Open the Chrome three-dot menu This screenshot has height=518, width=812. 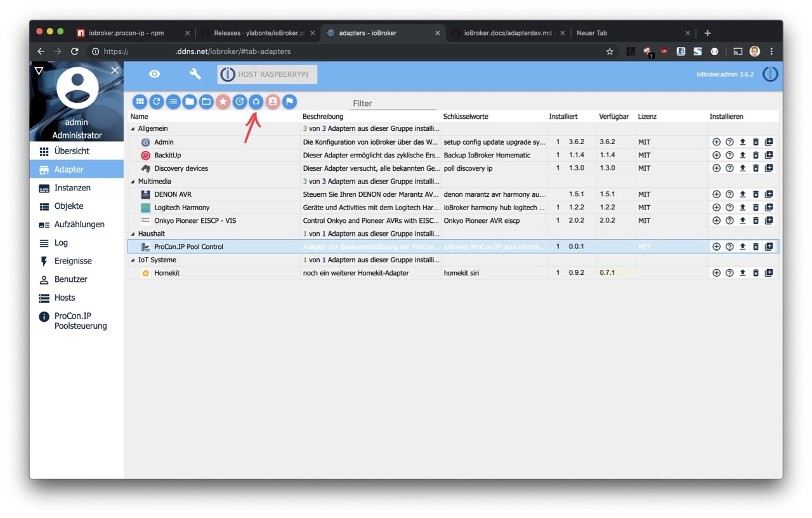coord(771,51)
